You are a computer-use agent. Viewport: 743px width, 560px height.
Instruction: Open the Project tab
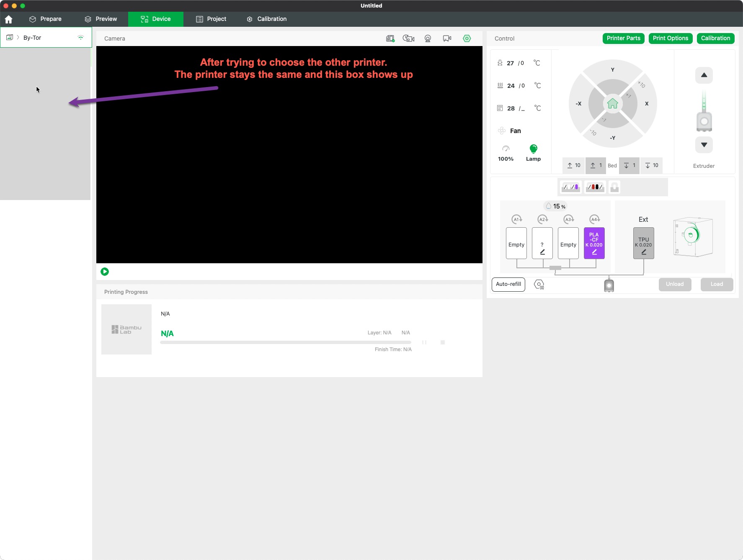tap(211, 19)
